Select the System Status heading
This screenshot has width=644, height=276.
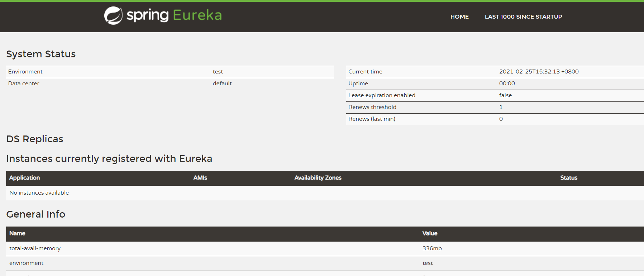click(41, 54)
